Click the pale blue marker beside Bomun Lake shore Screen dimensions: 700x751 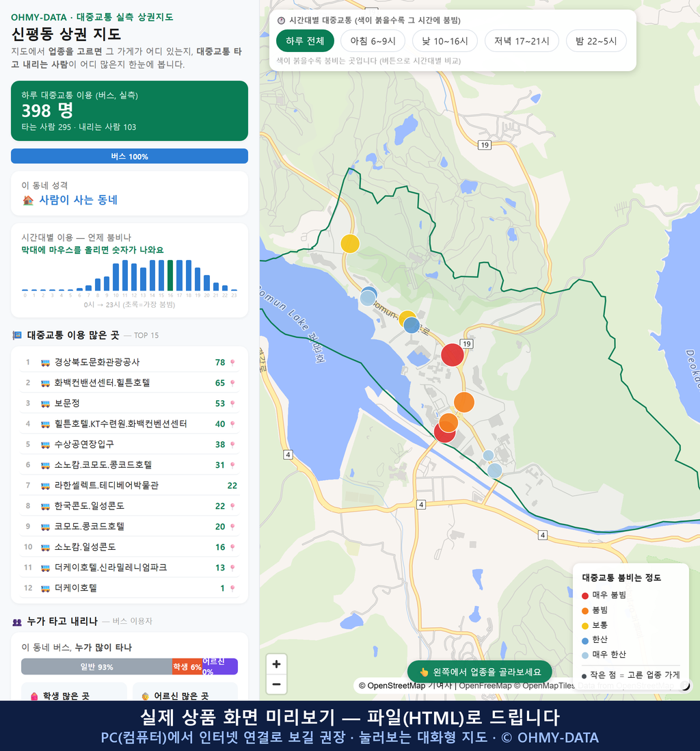point(368,298)
